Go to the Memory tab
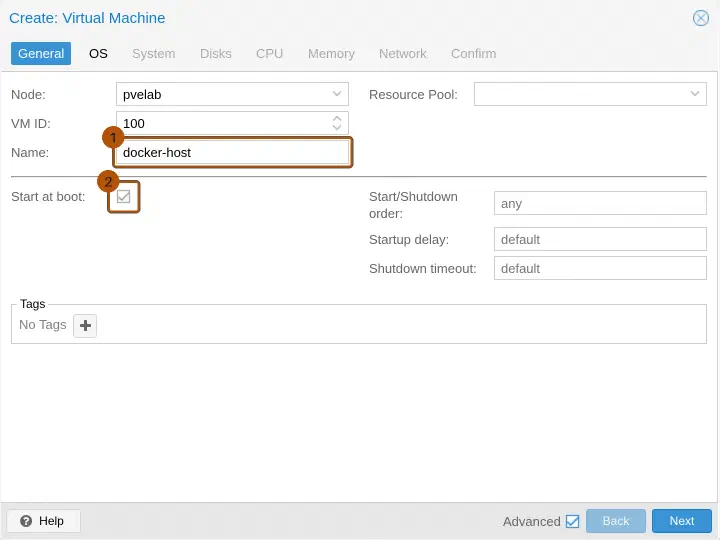Viewport: 720px width, 540px height. [332, 54]
